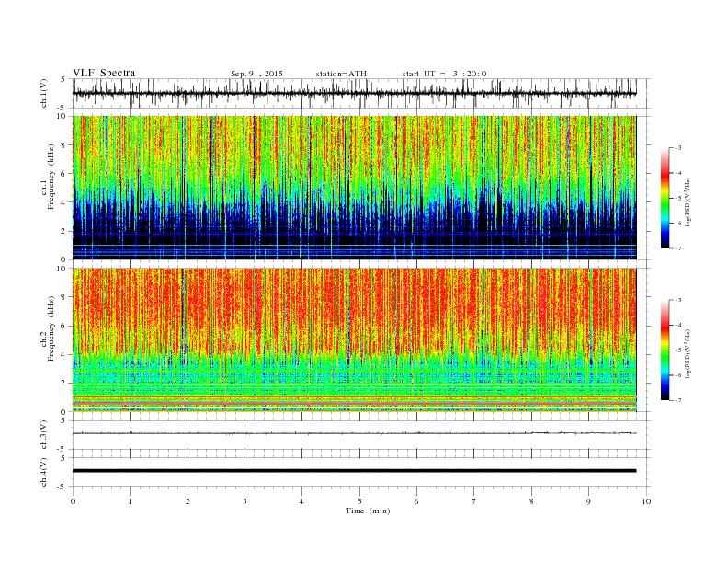The height and width of the screenshot is (563, 728).
Task: Click the 'station=ATH' label
Action: coord(341,74)
